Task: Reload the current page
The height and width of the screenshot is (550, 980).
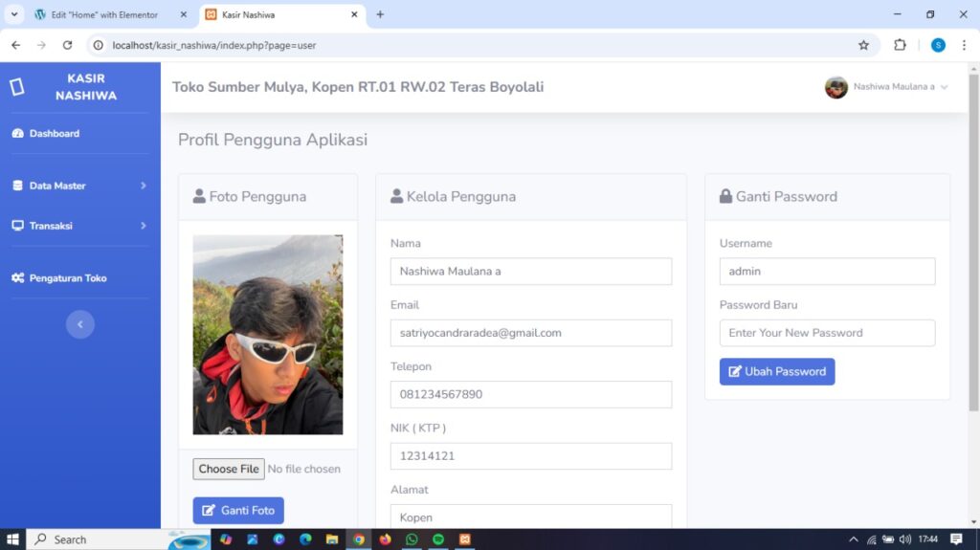Action: pos(68,45)
